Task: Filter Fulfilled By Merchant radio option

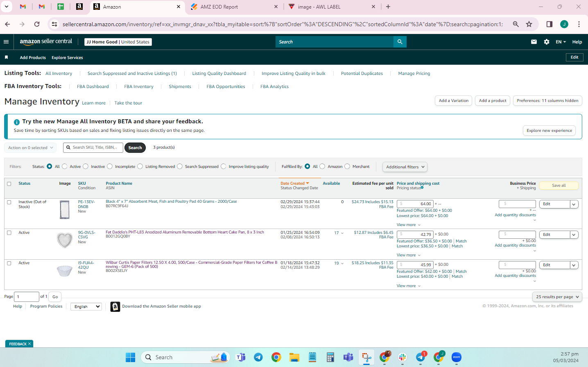Action: 347,166
